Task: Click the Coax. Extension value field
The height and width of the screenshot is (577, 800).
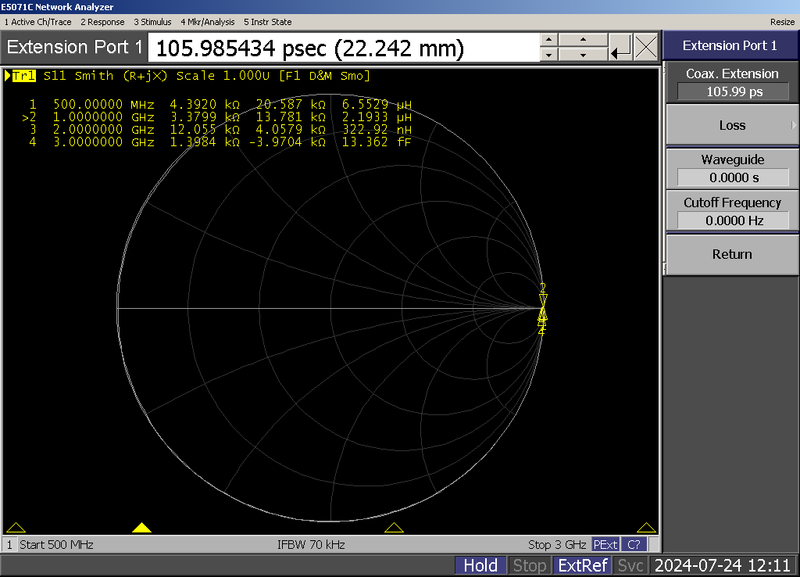Action: point(731,91)
